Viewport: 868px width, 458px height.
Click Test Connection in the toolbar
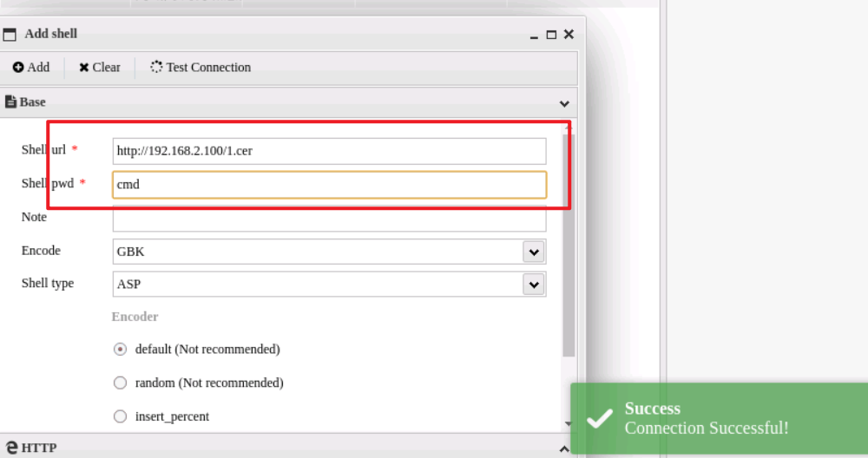click(201, 68)
